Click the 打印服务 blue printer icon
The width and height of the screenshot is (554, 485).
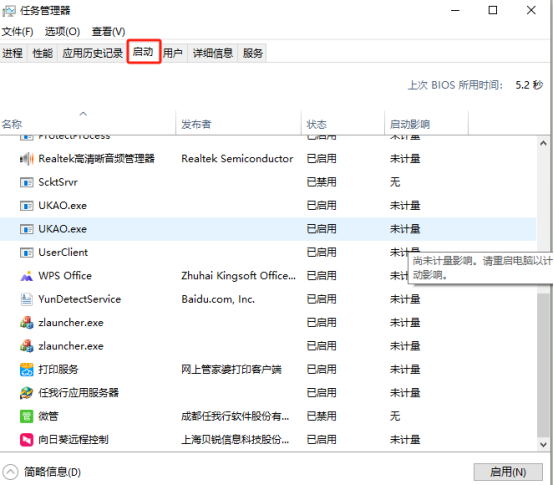coord(26,369)
